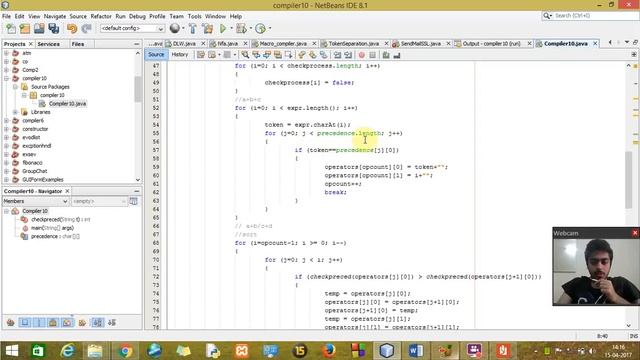Open Google Chrome from the taskbar
Image resolution: width=640 pixels, height=360 pixels.
pos(125,351)
